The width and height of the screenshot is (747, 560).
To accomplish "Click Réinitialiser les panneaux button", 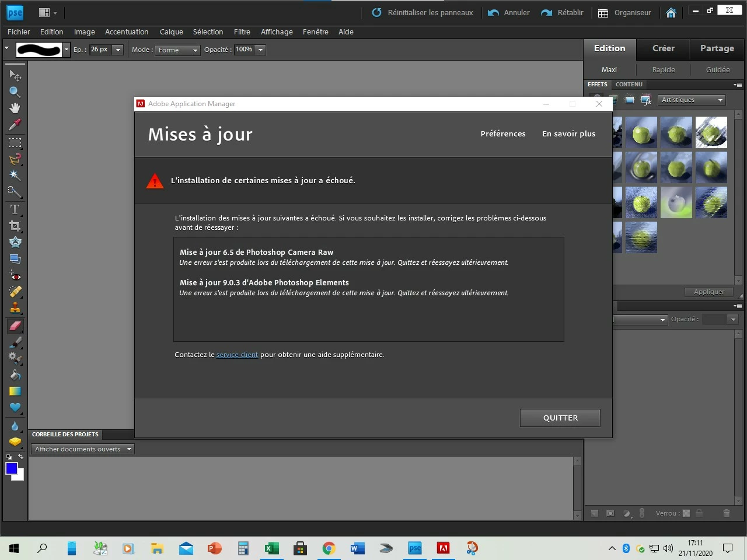I will point(423,12).
